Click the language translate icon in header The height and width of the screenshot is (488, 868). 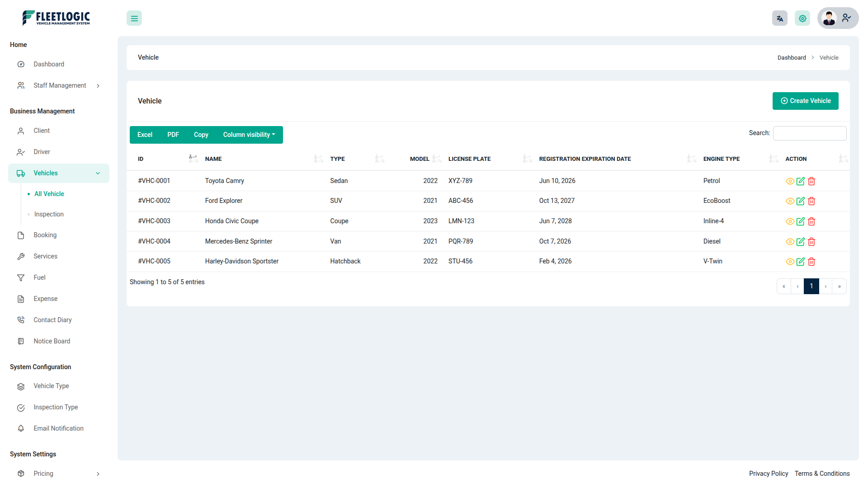coord(779,19)
